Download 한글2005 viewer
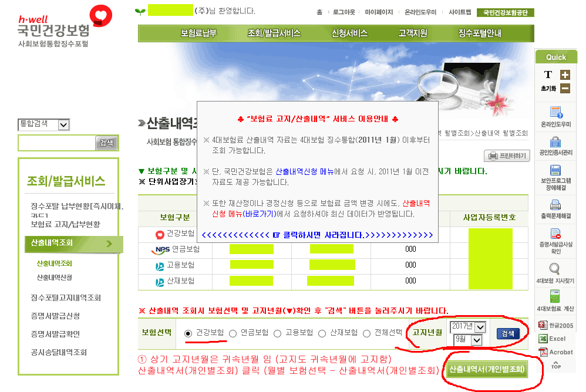The height and width of the screenshot is (392, 586). [x=555, y=325]
